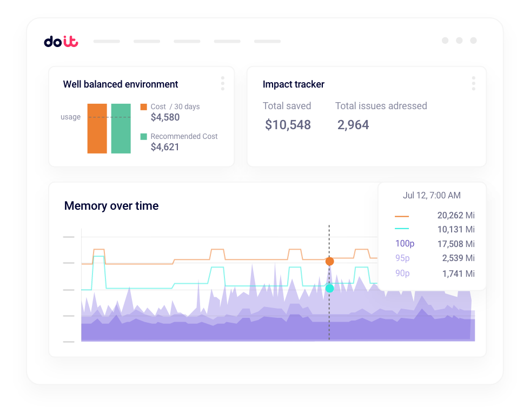530x420 pixels.
Task: Click the rightmost circle icon in the header
Action: [474, 40]
